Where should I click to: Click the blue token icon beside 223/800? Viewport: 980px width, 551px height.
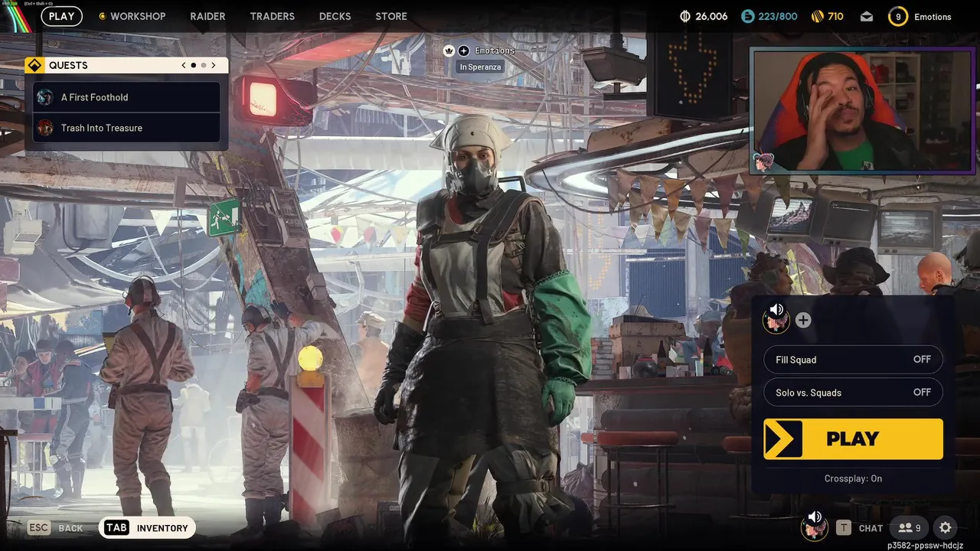click(748, 16)
